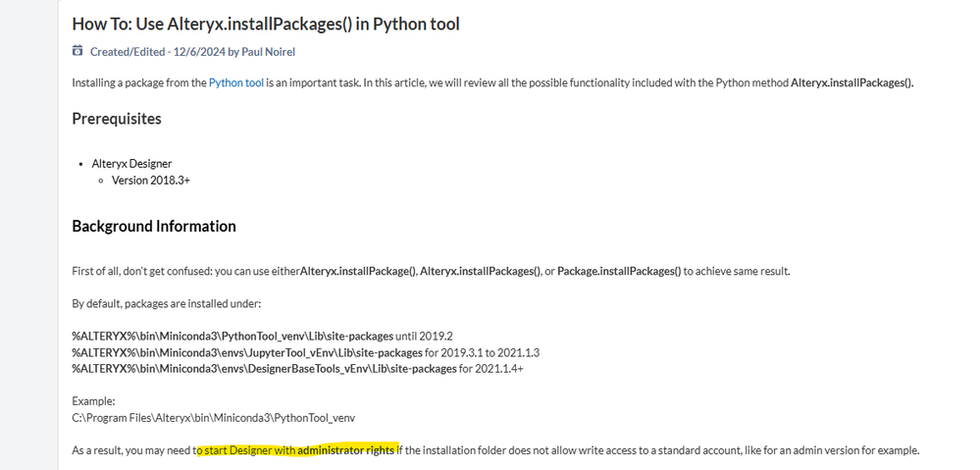Image resolution: width=980 pixels, height=470 pixels.
Task: Click the bold Alteryx.installPackages(). at intro end
Action: [x=852, y=82]
